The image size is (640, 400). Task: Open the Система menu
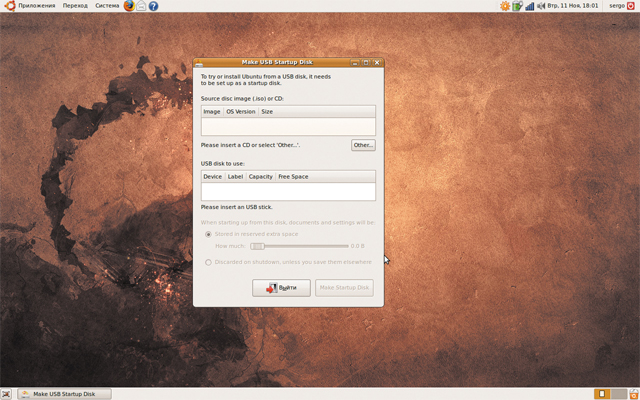107,6
